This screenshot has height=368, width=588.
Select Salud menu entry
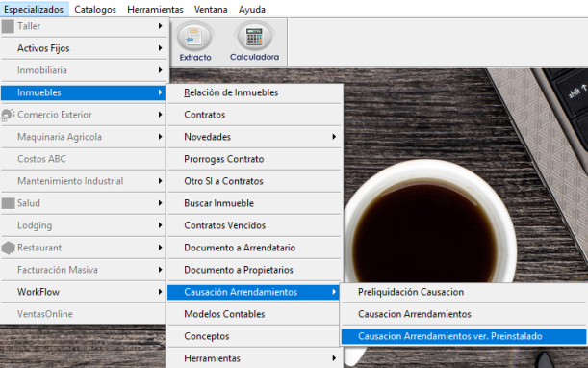pos(84,203)
